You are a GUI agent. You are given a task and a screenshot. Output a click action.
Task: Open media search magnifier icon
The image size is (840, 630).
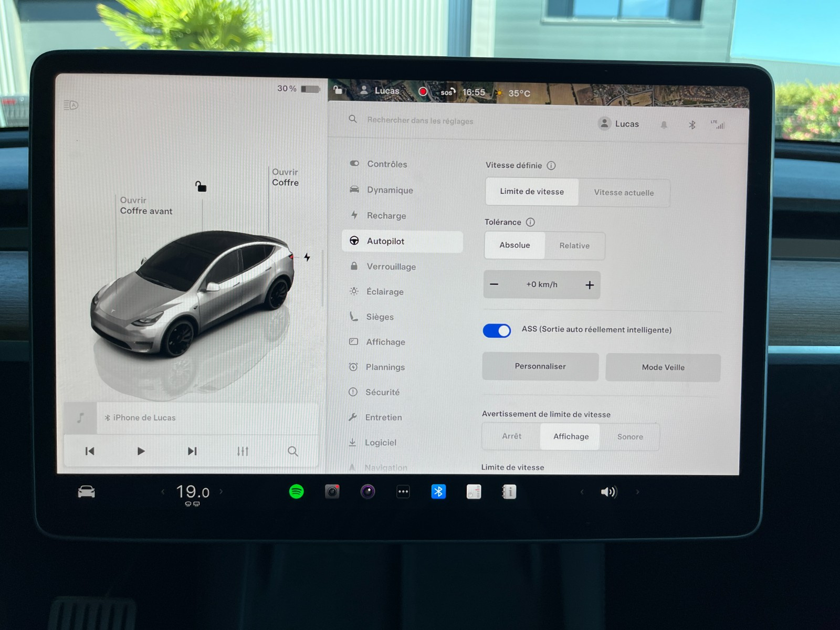(x=293, y=451)
